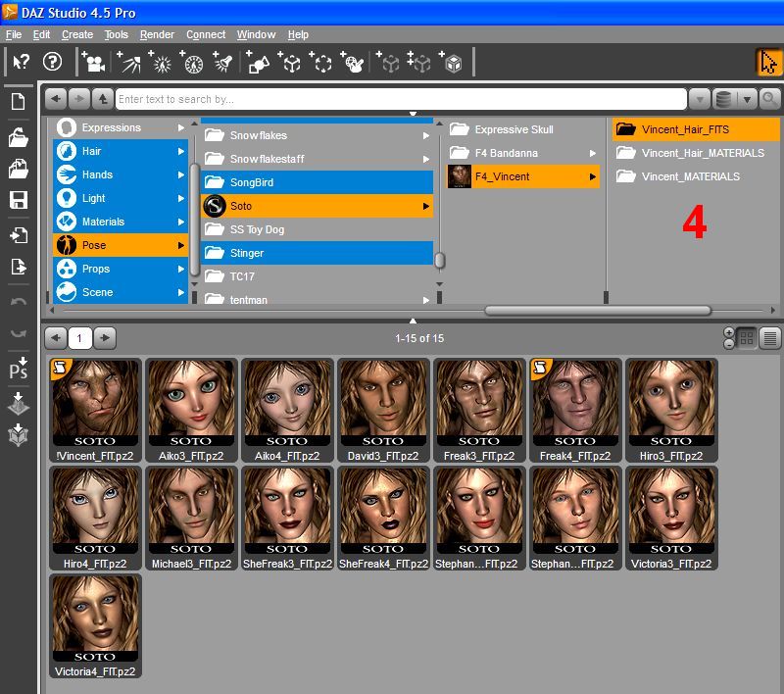Screen dimensions: 784x694
Task: Select the Vincent_Hair_MATERIALS folder
Action: 695,153
